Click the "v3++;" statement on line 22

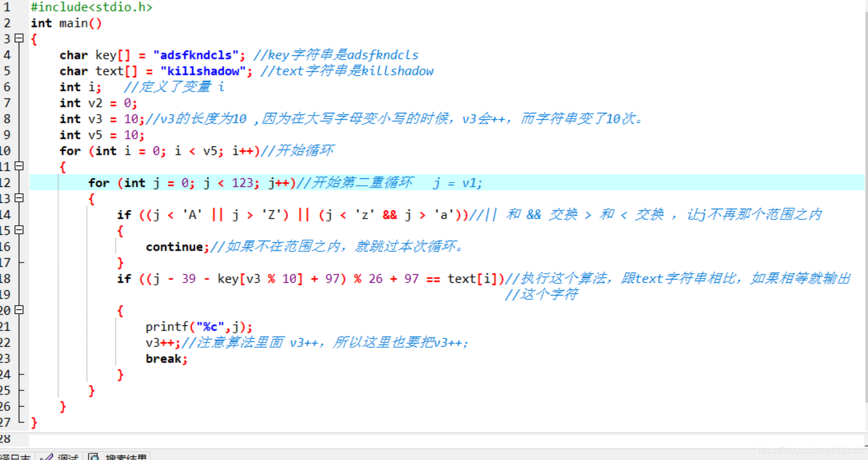click(x=163, y=343)
